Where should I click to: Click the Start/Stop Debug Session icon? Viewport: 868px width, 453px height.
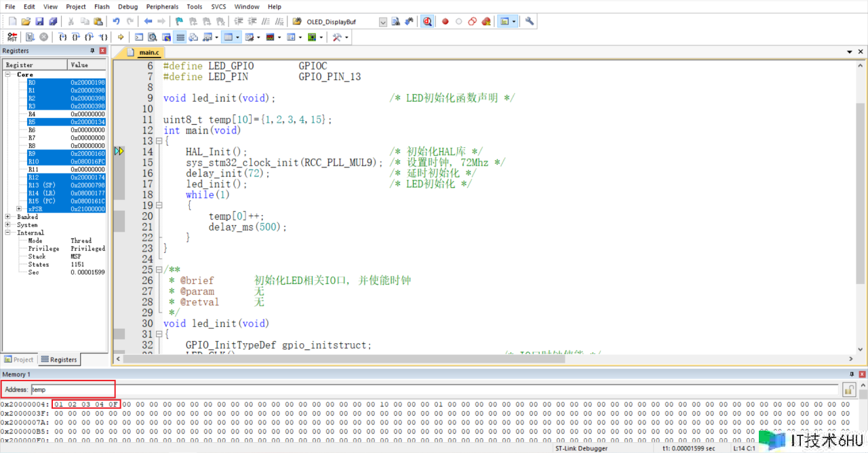(x=427, y=22)
